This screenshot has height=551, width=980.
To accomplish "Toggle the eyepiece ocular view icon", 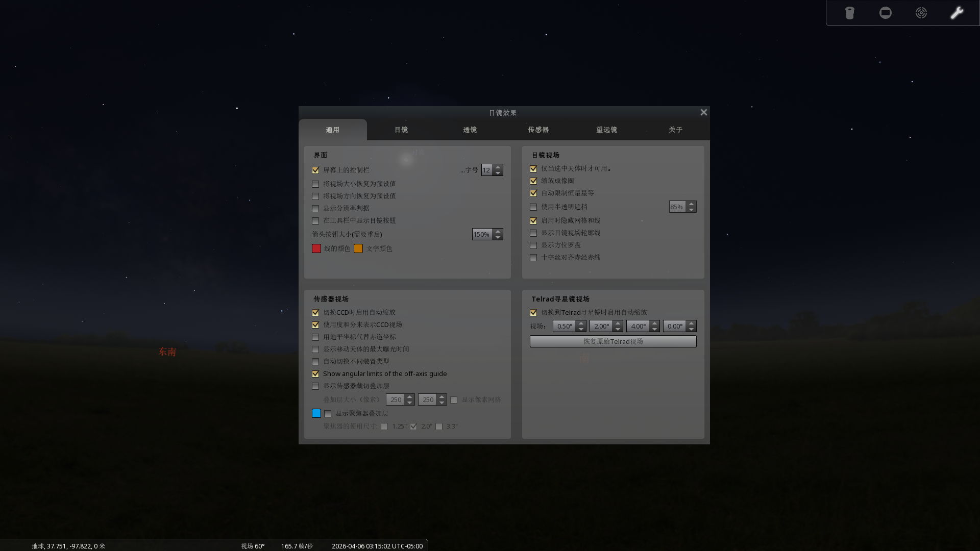I will coord(849,13).
